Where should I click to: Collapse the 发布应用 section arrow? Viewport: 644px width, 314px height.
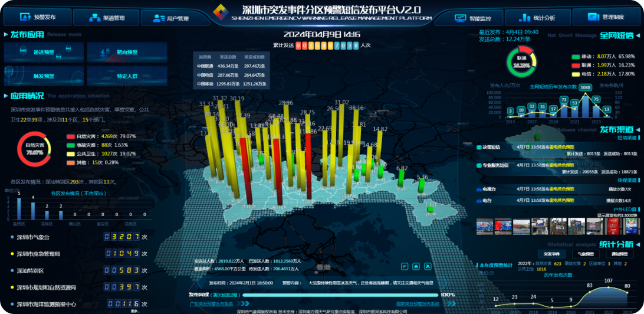point(6,34)
